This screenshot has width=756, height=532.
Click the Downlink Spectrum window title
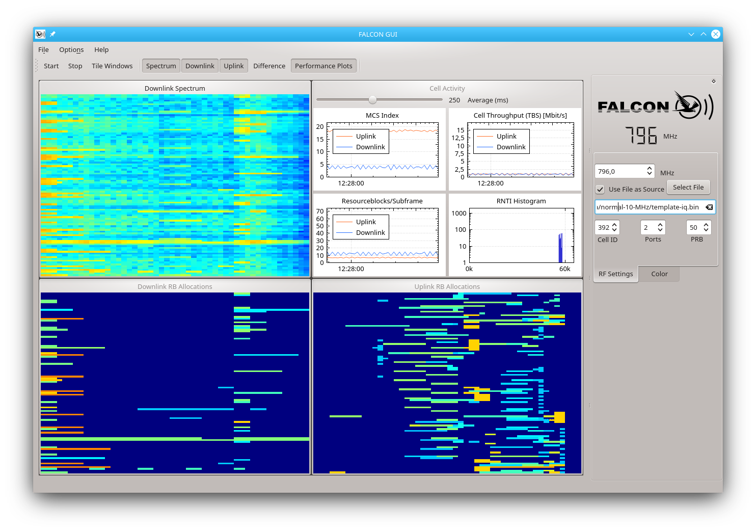175,88
